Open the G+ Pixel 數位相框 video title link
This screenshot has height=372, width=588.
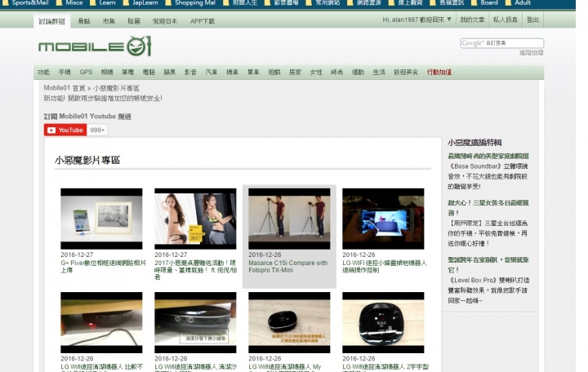click(103, 267)
